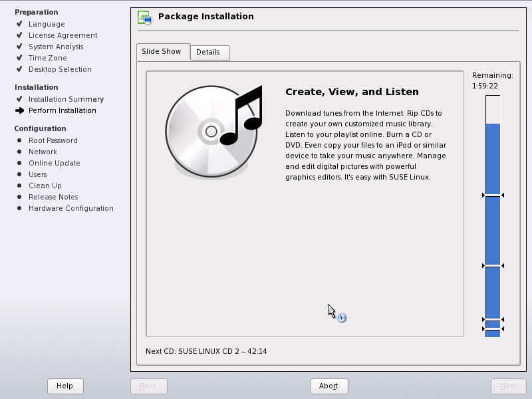Click the Package Installation header icon
Viewport: 532px width, 399px height.
[145, 18]
